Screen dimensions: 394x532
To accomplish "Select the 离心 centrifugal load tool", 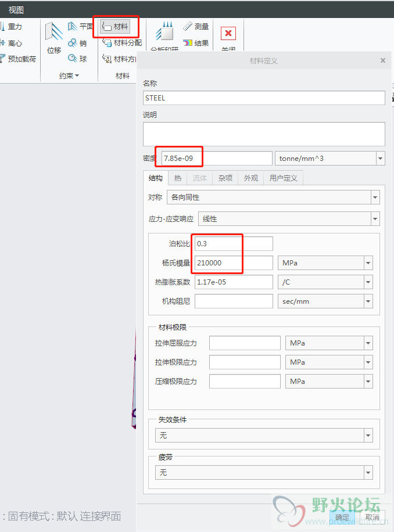I will tap(11, 43).
